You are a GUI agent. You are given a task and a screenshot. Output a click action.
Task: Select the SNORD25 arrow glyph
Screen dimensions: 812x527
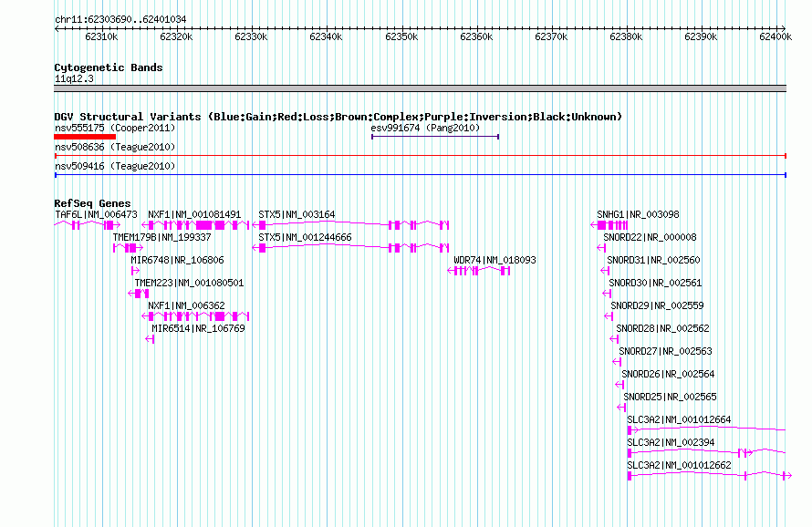[621, 407]
